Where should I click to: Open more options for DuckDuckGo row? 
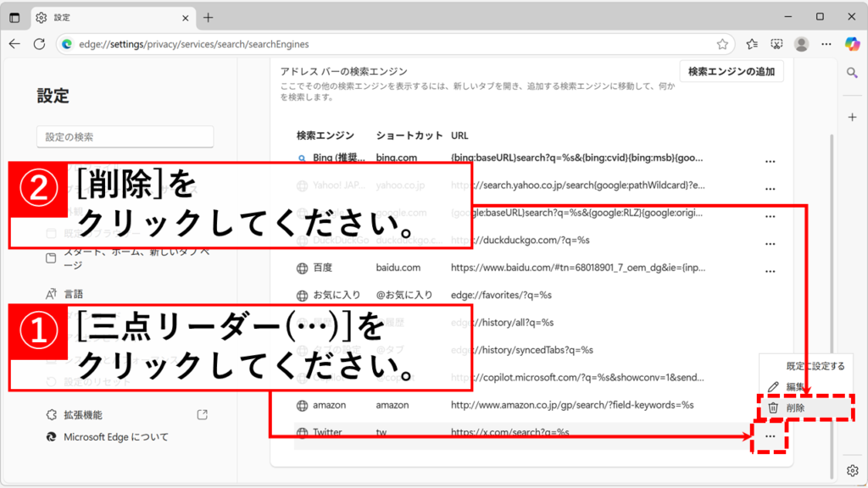[770, 244]
